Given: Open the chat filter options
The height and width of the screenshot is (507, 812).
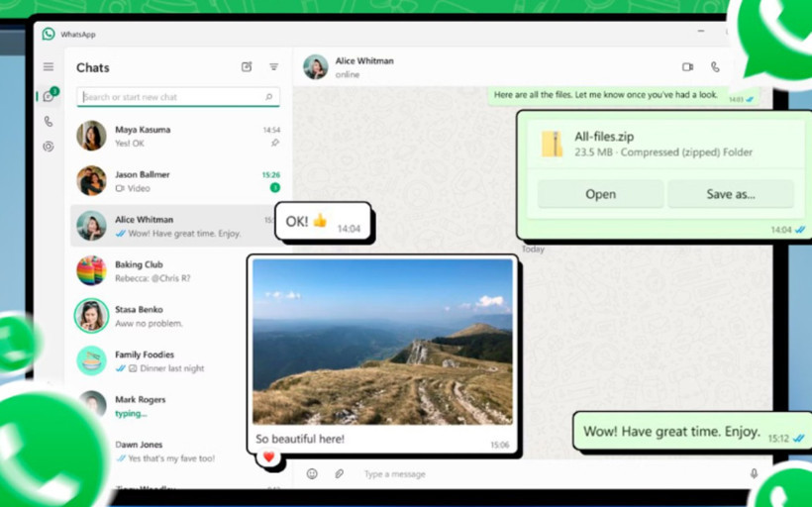Looking at the screenshot, I should [x=274, y=66].
